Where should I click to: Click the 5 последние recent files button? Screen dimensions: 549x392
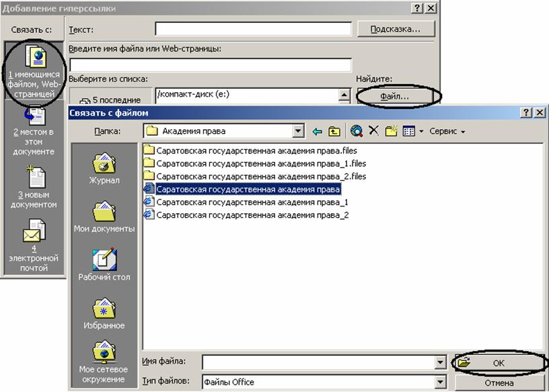[x=111, y=97]
